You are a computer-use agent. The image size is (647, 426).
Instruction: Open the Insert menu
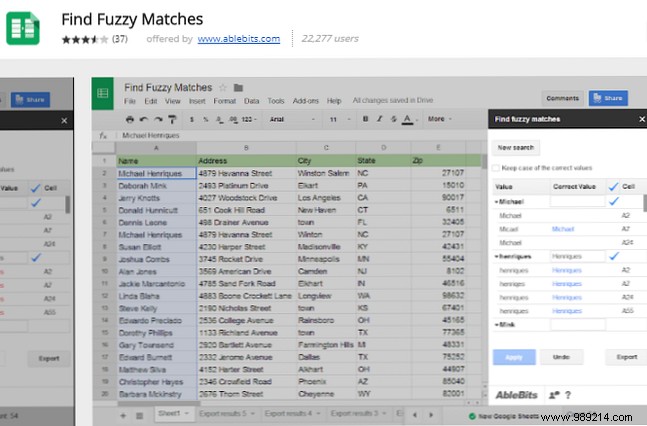[x=197, y=101]
